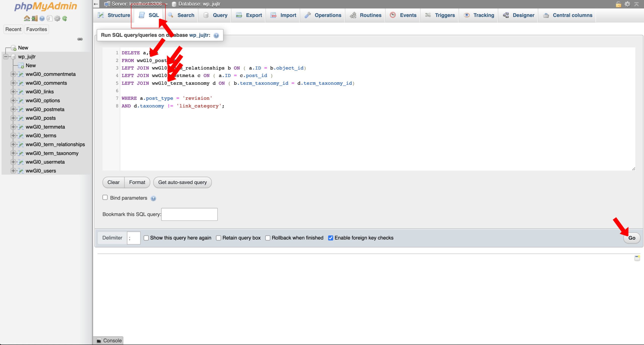Open navigation panel settings gear icon
Image resolution: width=644 pixels, height=345 pixels.
[57, 18]
